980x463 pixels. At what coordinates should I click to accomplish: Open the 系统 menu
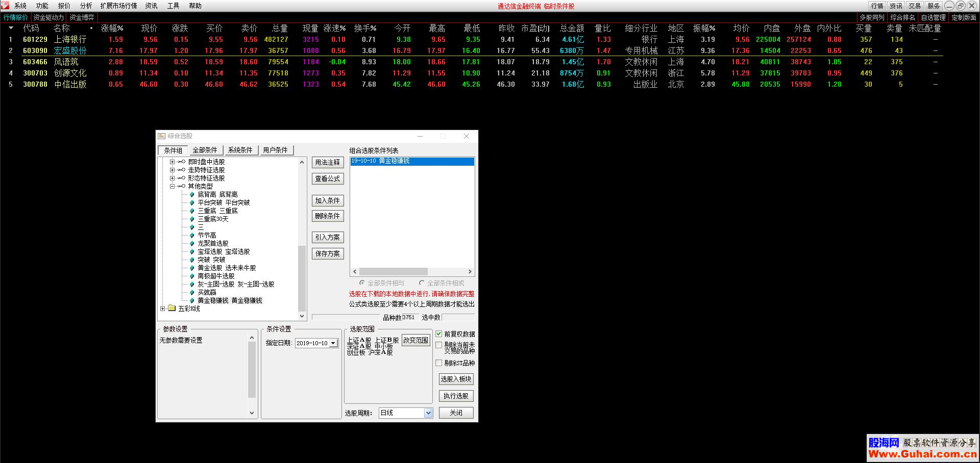click(20, 6)
